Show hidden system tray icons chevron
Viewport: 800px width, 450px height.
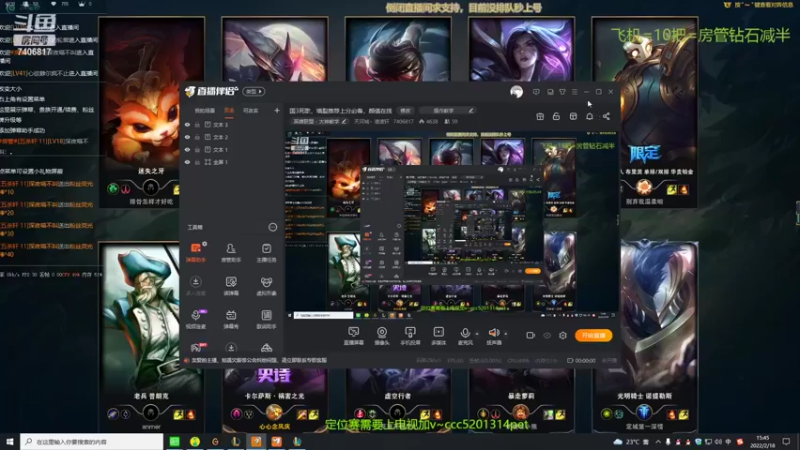click(x=658, y=442)
